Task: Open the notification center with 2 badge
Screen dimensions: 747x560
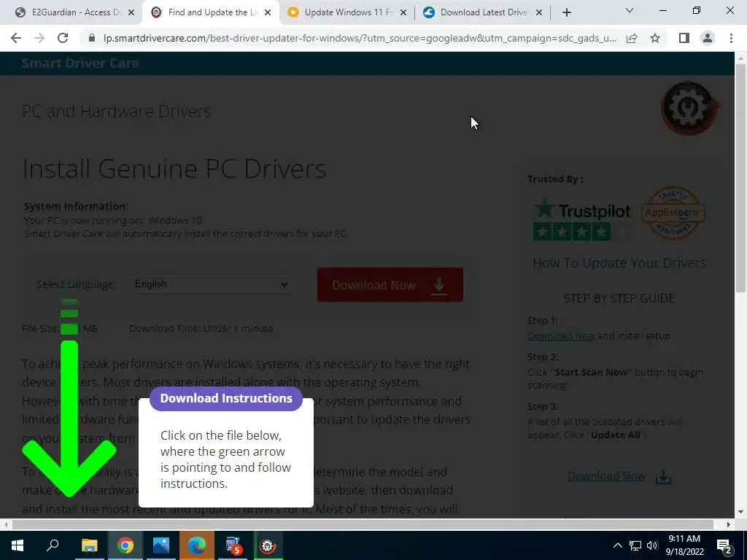Action: point(724,545)
